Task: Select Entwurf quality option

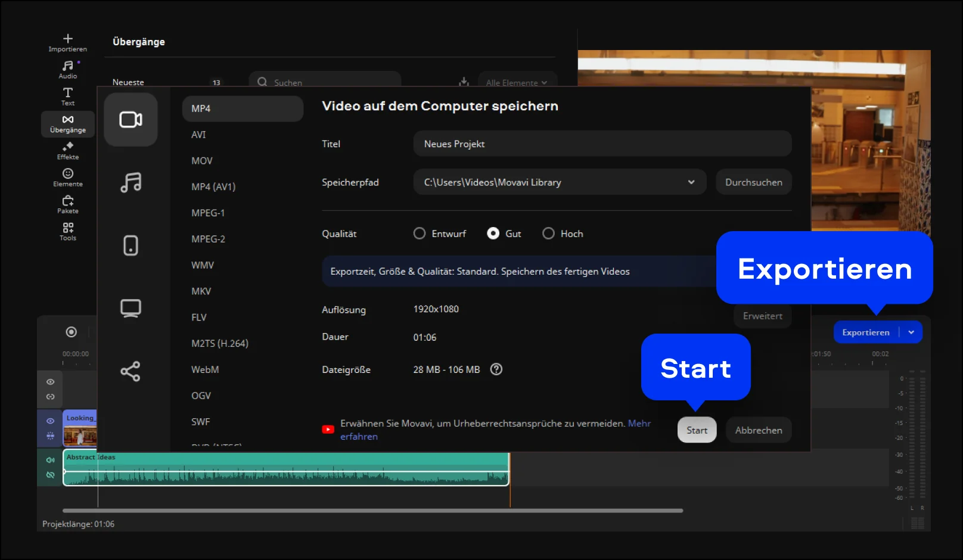Action: 420,234
